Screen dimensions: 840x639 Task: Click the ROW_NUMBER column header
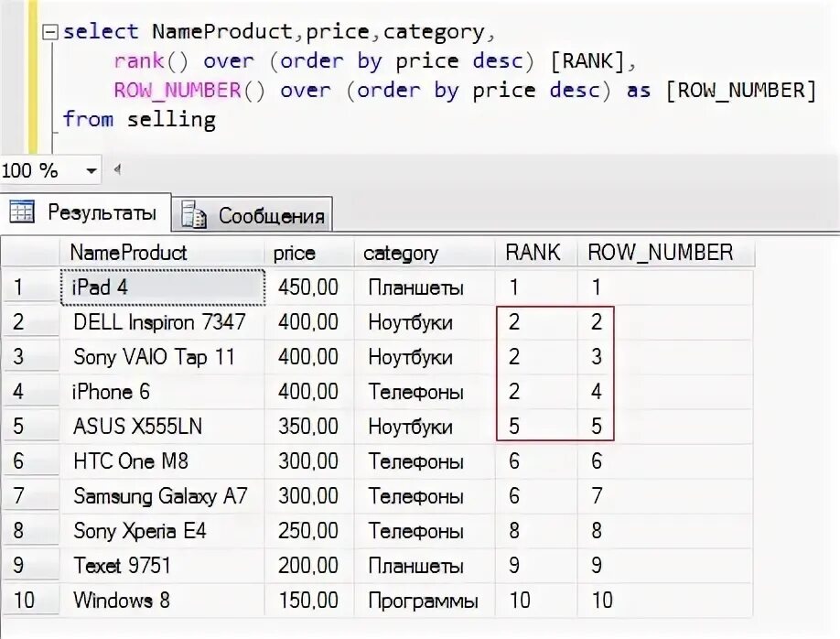(665, 253)
